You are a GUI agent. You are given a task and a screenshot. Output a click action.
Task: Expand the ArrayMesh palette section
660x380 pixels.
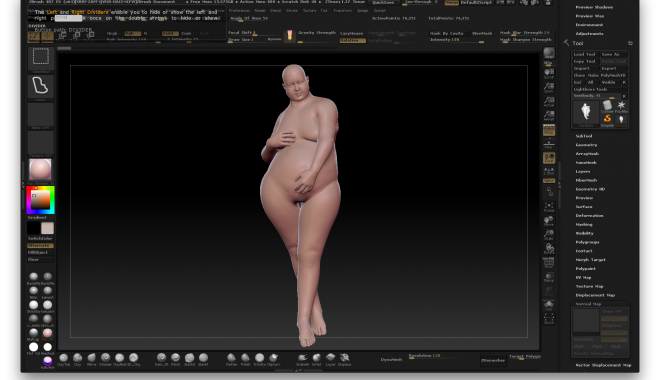[x=587, y=154]
